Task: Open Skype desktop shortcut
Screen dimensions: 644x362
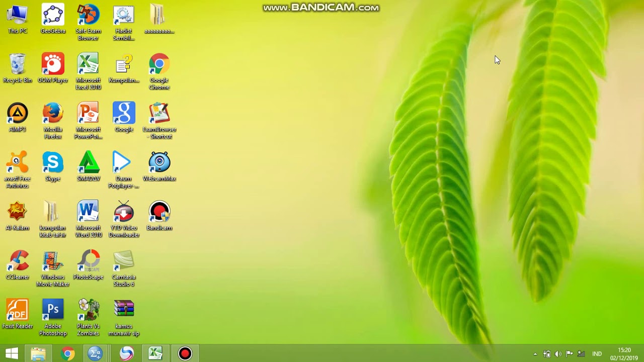Action: click(53, 167)
